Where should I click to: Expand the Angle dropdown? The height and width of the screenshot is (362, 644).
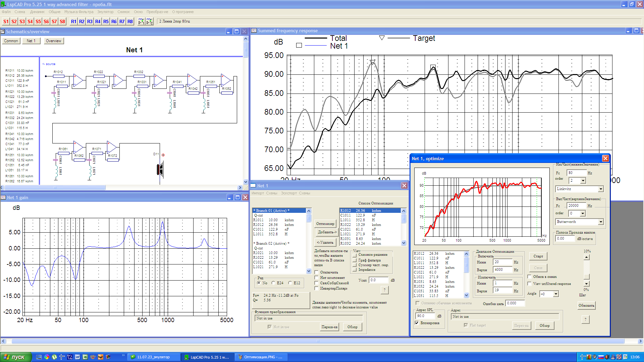556,294
